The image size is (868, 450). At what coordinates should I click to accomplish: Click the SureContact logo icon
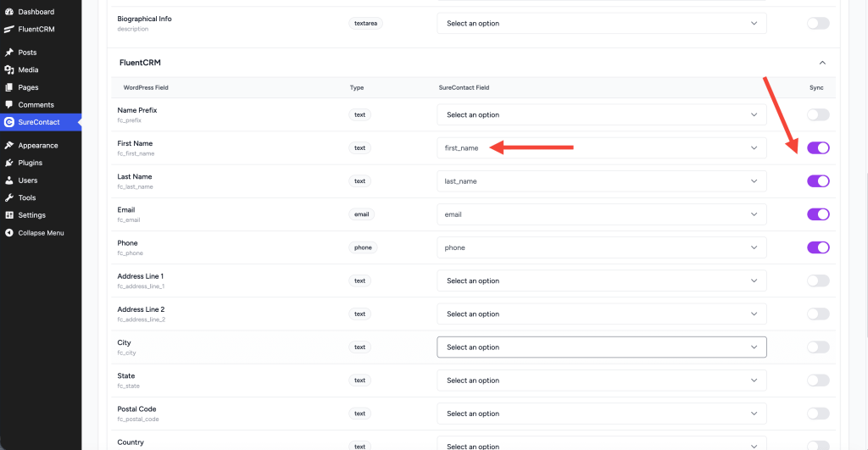point(9,123)
